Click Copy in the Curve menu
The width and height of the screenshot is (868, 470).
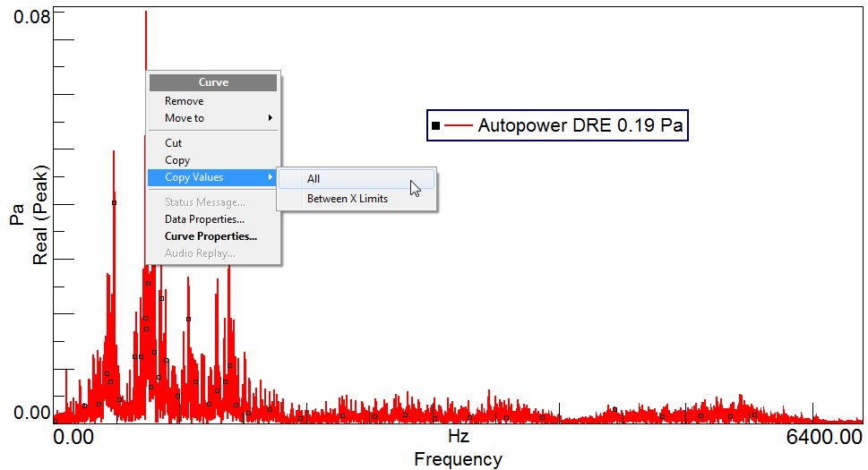click(x=177, y=160)
